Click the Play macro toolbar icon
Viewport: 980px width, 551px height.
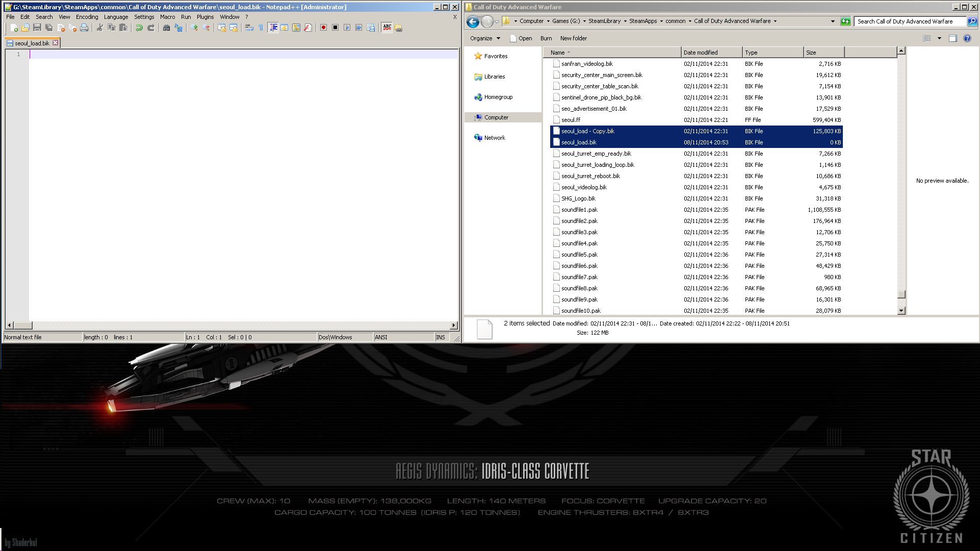click(347, 28)
